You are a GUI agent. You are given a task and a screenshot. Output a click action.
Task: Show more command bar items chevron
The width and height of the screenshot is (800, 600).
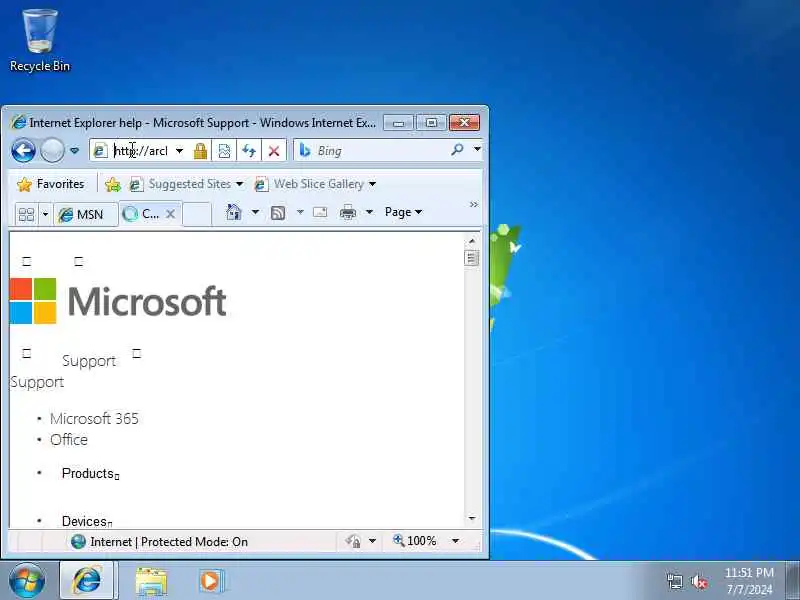click(474, 205)
